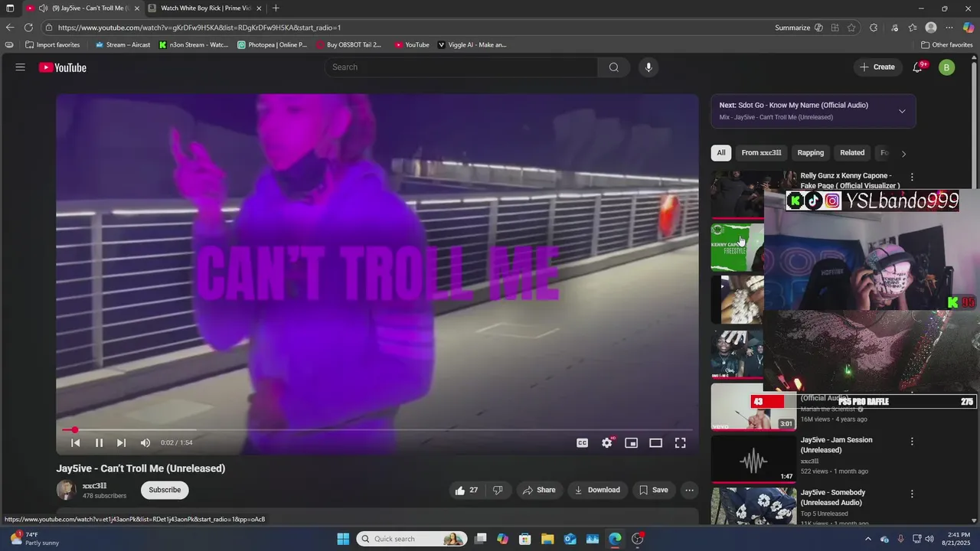The width and height of the screenshot is (980, 551).
Task: Open options for Jay5ive Somebody video
Action: click(x=912, y=494)
